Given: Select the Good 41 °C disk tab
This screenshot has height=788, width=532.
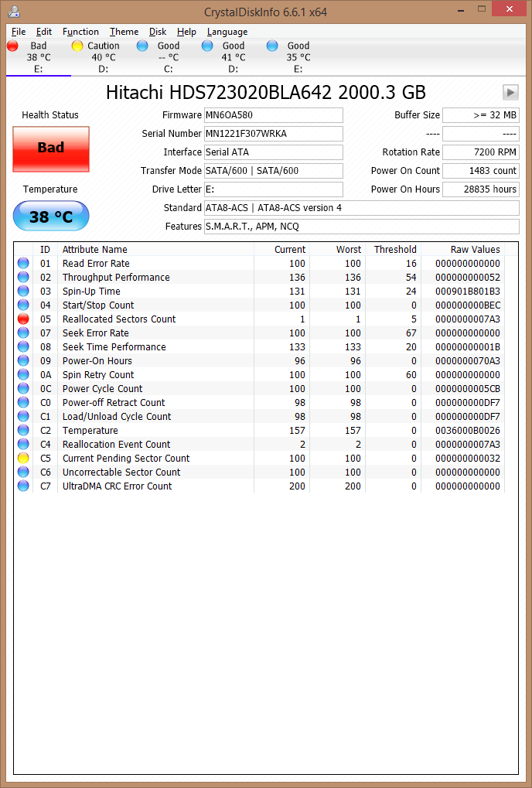Looking at the screenshot, I should [x=233, y=57].
